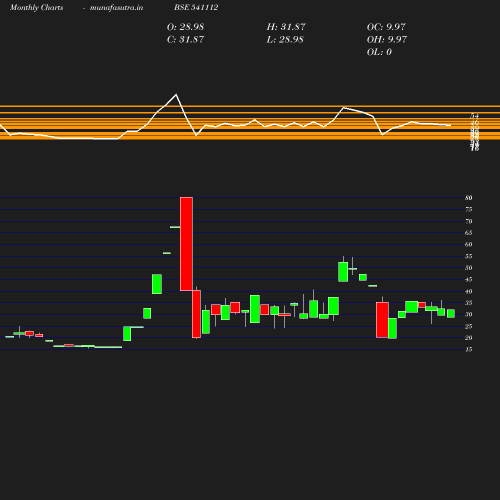
Task: Select the open value 'O: 28.98'
Action: [185, 27]
